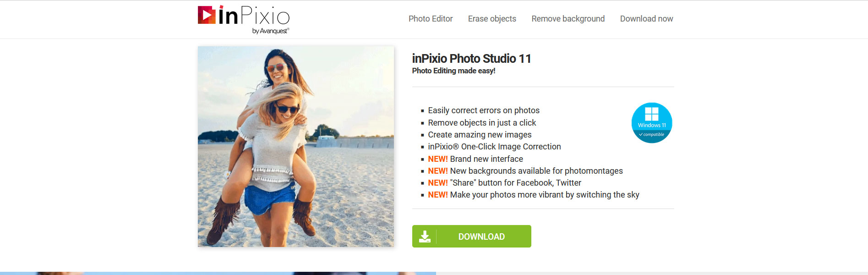
Task: Open the Photo Editor menu link
Action: [431, 19]
